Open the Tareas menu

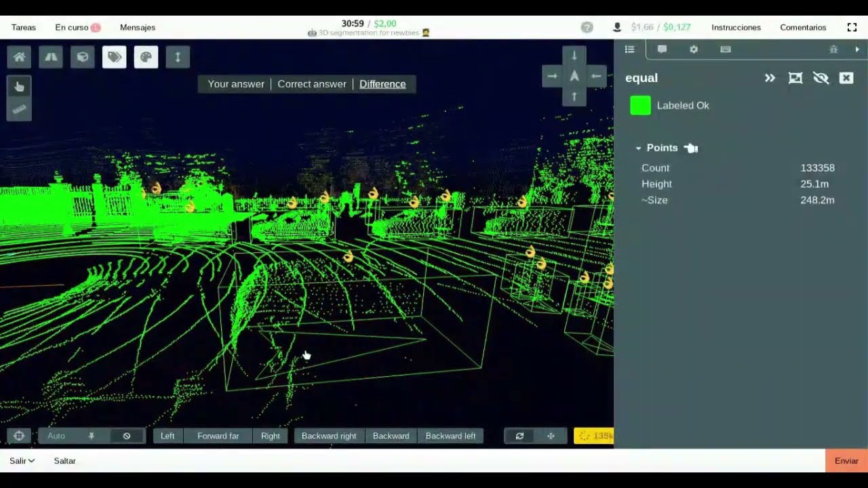24,27
